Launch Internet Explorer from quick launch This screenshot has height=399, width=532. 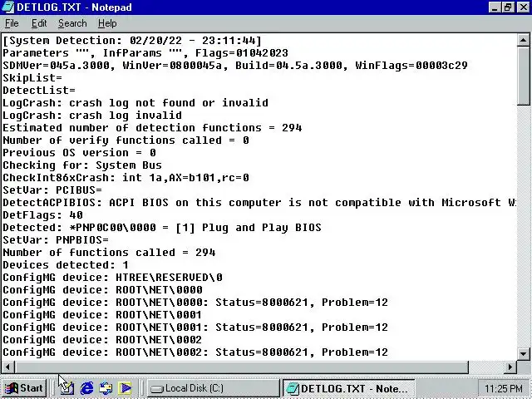pyautogui.click(x=86, y=388)
